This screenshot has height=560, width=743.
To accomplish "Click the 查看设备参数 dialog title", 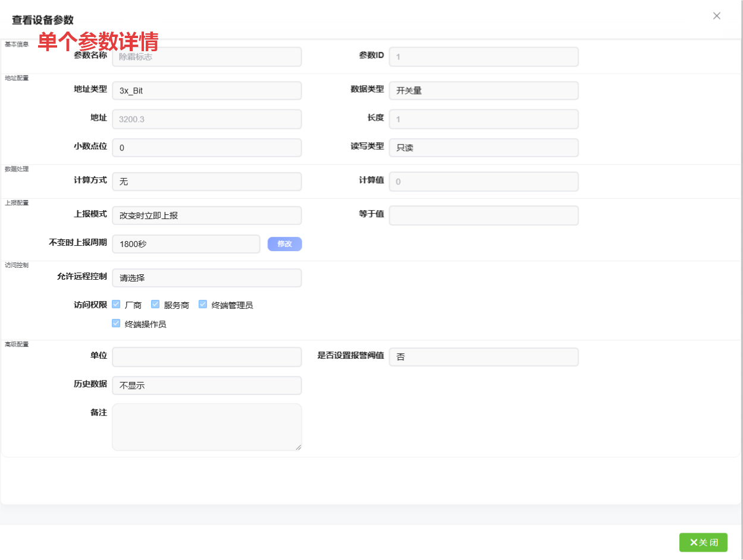I will [x=43, y=20].
